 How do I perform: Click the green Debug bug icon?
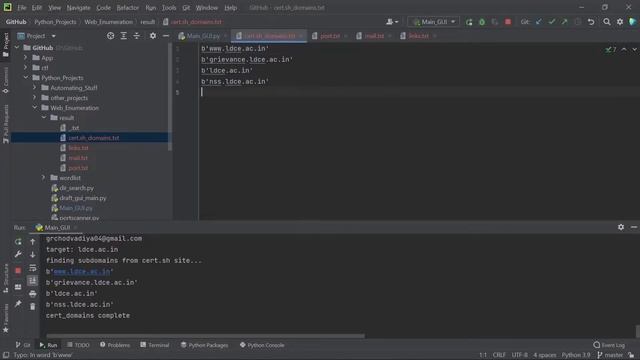[x=482, y=22]
